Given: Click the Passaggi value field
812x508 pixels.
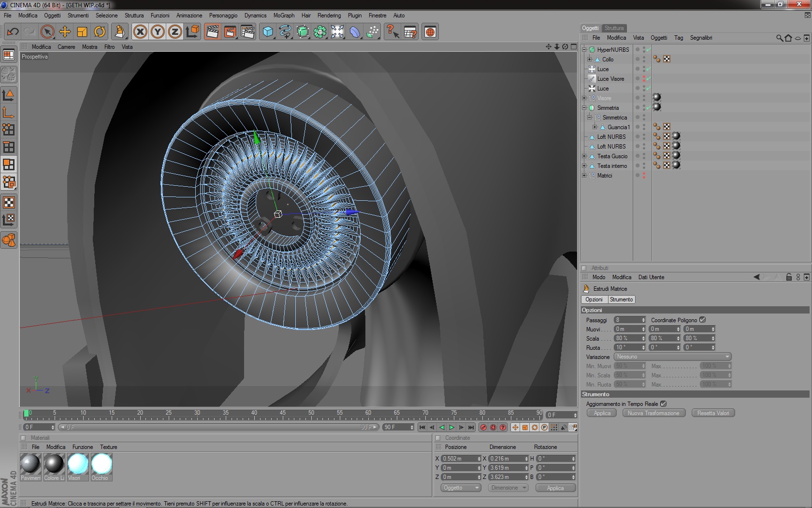Looking at the screenshot, I should coord(627,320).
